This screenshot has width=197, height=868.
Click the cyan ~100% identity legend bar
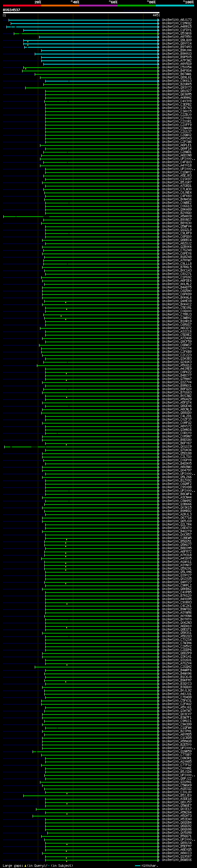pos(175,6)
